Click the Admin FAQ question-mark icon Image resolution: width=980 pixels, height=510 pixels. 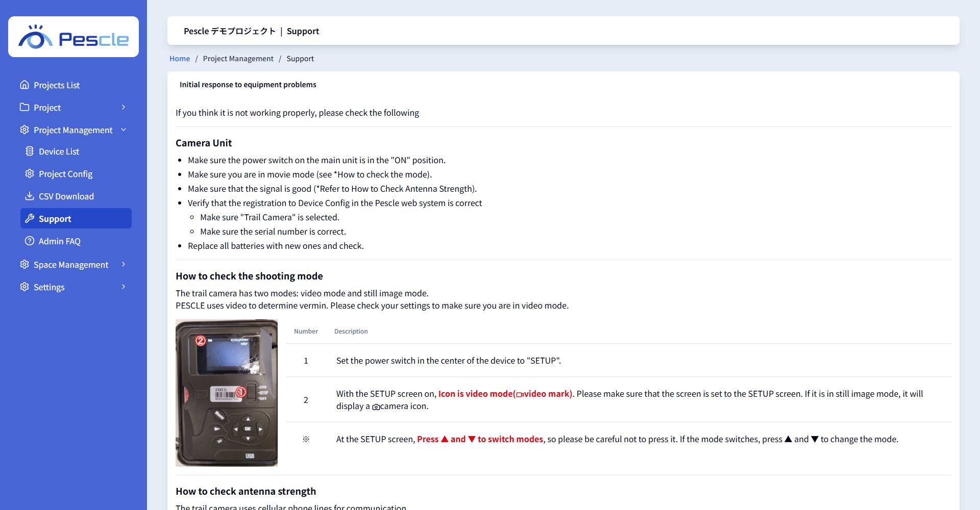pos(30,241)
